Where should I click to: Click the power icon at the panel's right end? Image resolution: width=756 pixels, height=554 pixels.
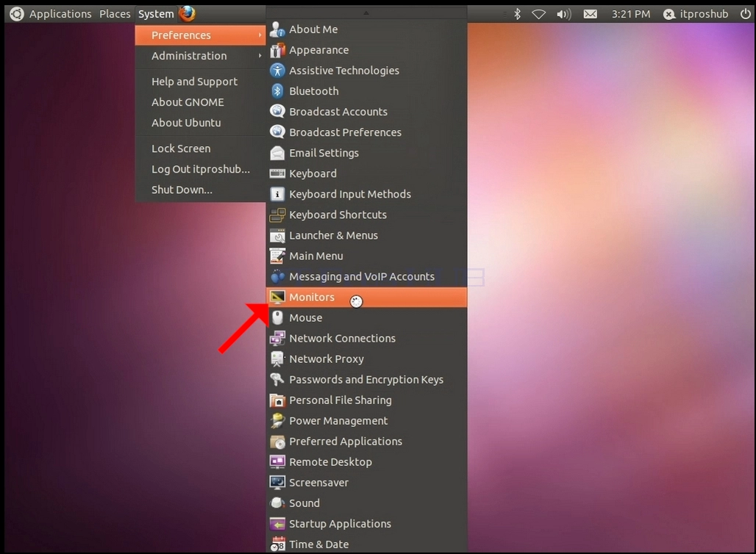point(746,14)
